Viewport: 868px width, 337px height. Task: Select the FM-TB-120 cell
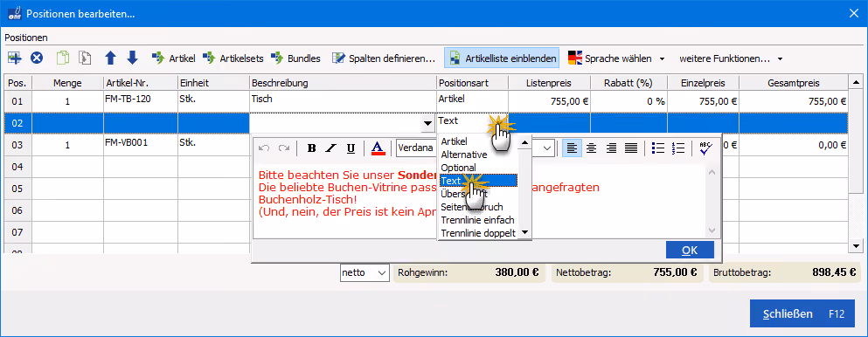tap(140, 101)
